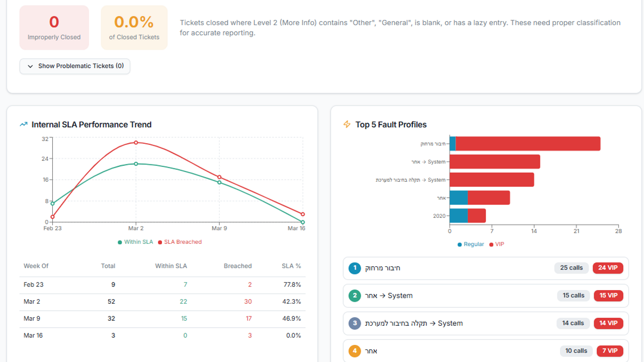Screen dimensions: 644x362
Task: Toggle SLA Breached legend entry
Action: click(180, 242)
